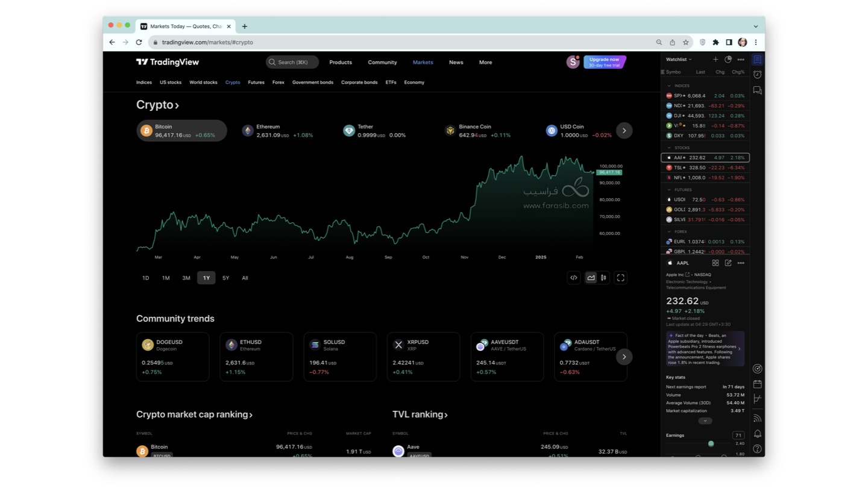
Task: Open the News menu
Action: [456, 62]
